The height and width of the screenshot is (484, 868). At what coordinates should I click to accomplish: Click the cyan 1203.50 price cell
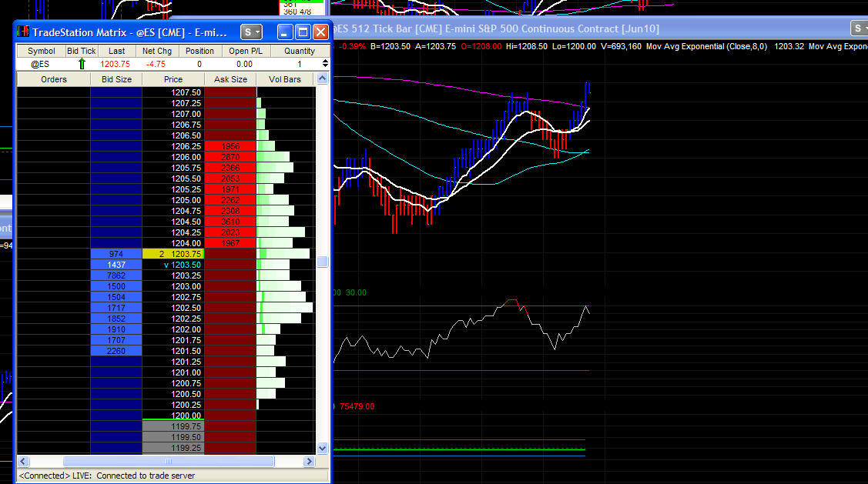(x=173, y=265)
